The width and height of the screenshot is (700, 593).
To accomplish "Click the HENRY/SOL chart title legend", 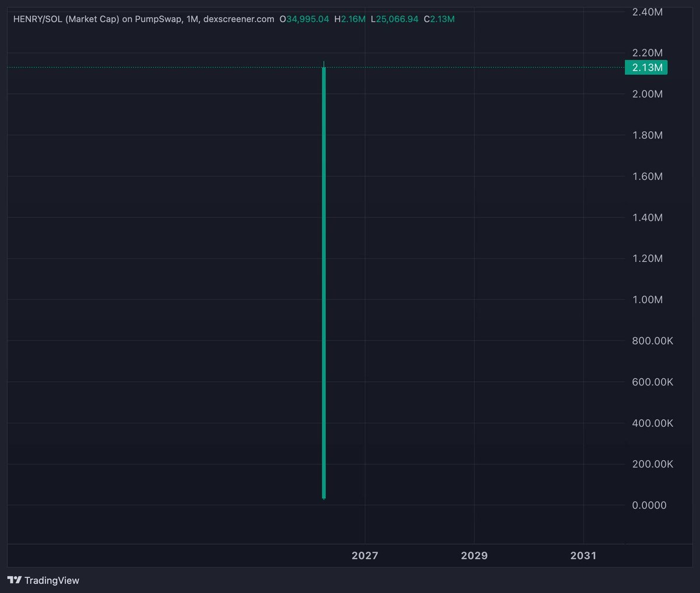I will [143, 19].
